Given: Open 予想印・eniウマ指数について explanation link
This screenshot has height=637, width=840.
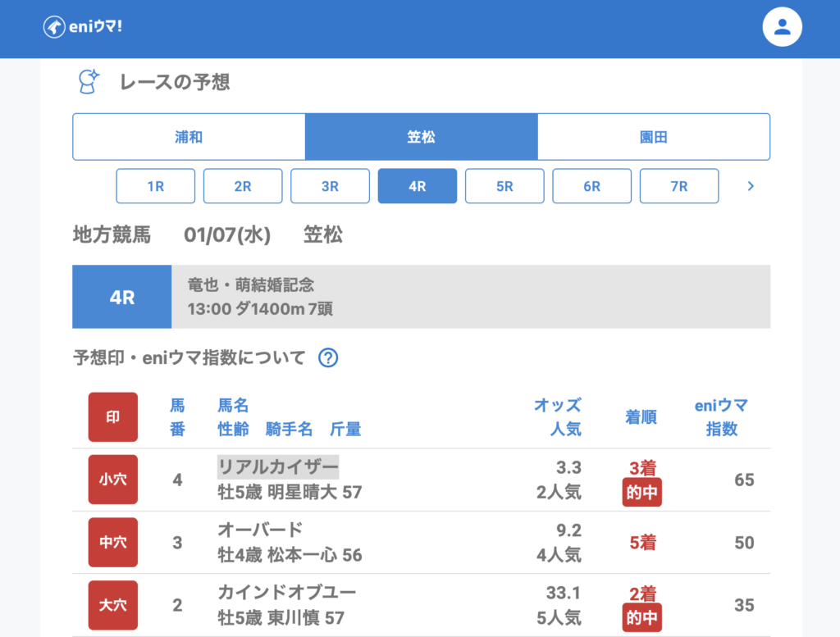Looking at the screenshot, I should [x=189, y=358].
